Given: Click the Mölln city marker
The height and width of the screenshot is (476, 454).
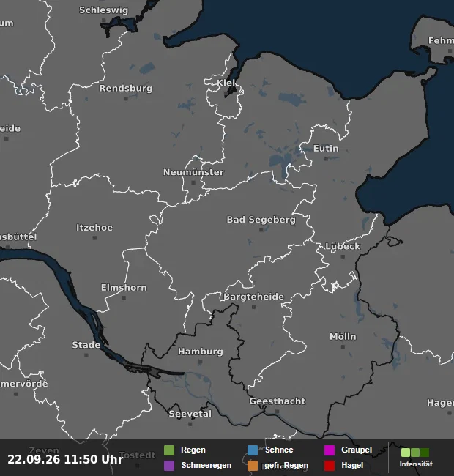Looking at the screenshot, I should point(343,346).
